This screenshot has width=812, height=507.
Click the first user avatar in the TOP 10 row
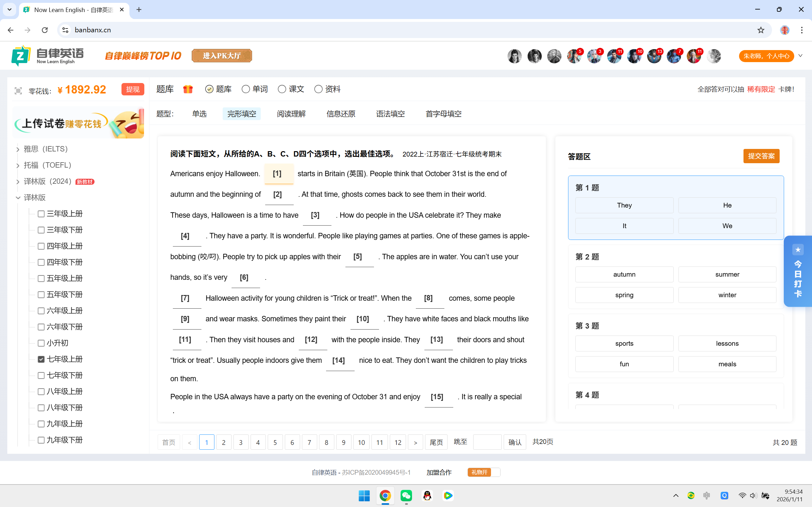pyautogui.click(x=514, y=56)
